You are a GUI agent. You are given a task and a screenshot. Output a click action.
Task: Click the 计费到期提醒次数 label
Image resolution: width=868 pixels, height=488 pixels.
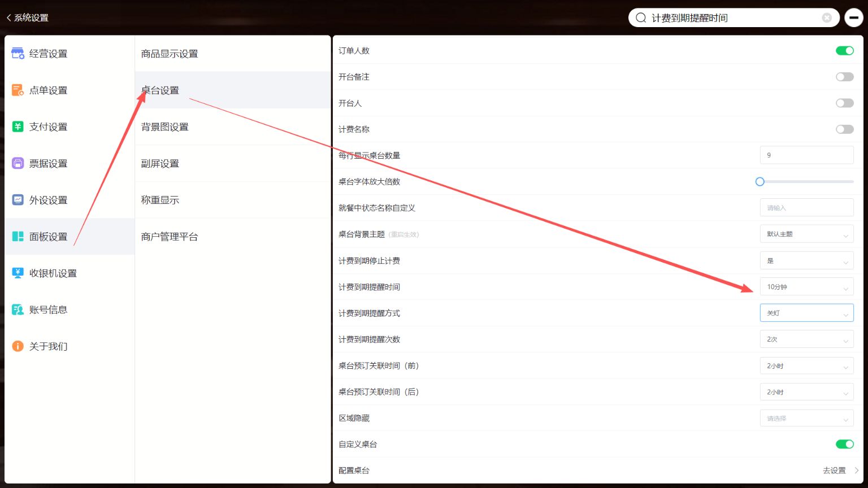369,339
